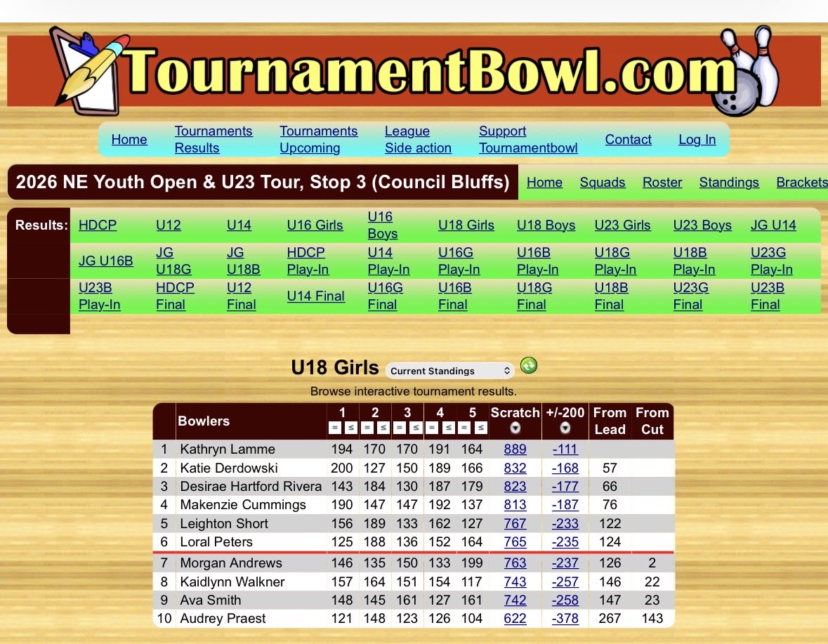This screenshot has height=644, width=828.
Task: Open U18B Play-In results
Action: 694,261
